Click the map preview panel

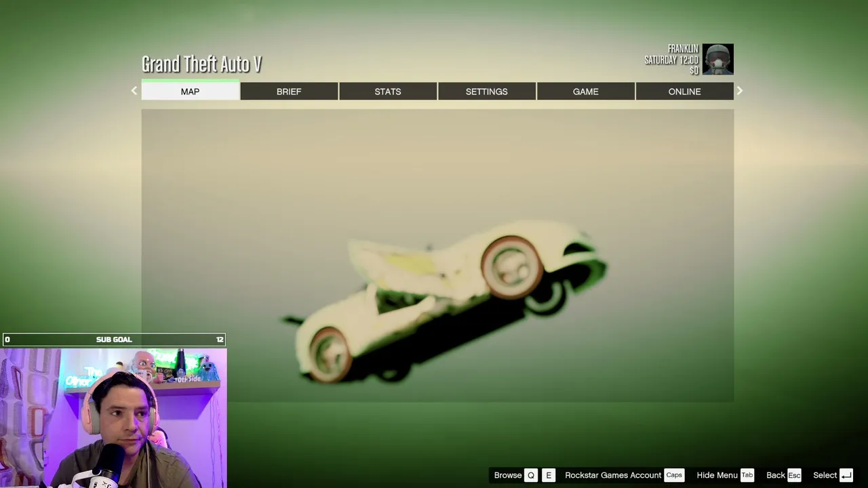coord(437,256)
